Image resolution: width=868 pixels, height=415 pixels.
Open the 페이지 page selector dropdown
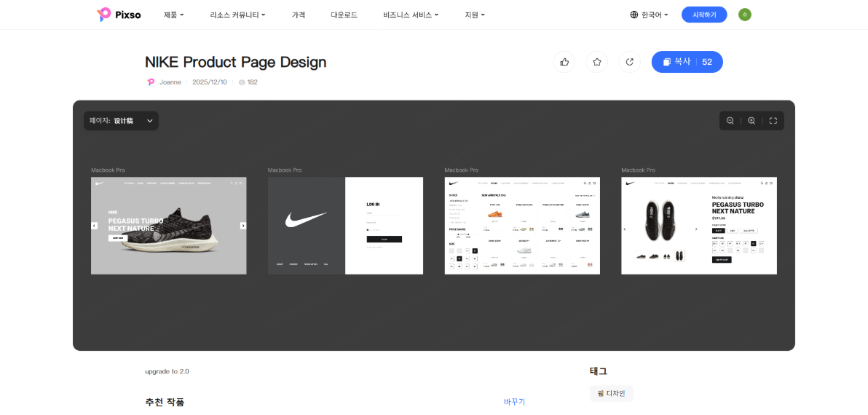click(121, 121)
